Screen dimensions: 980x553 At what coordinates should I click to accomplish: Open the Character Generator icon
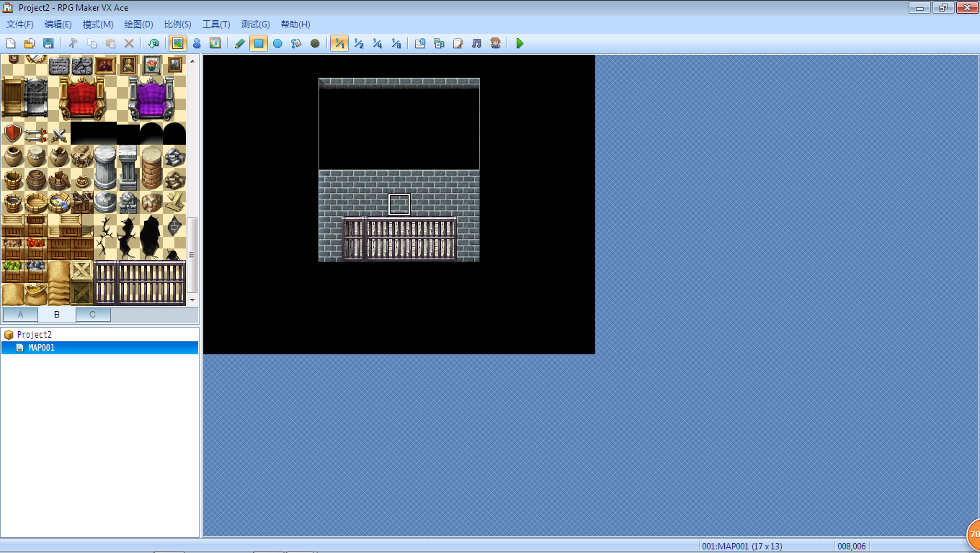pyautogui.click(x=495, y=43)
